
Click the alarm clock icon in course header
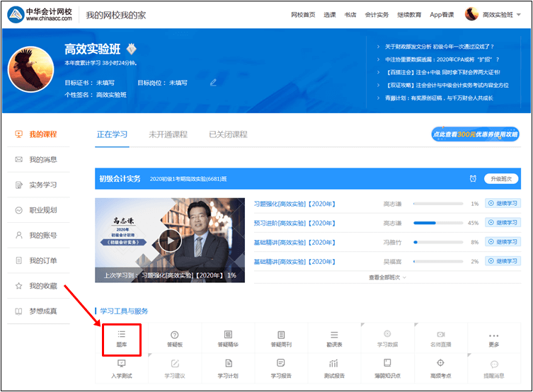click(473, 179)
